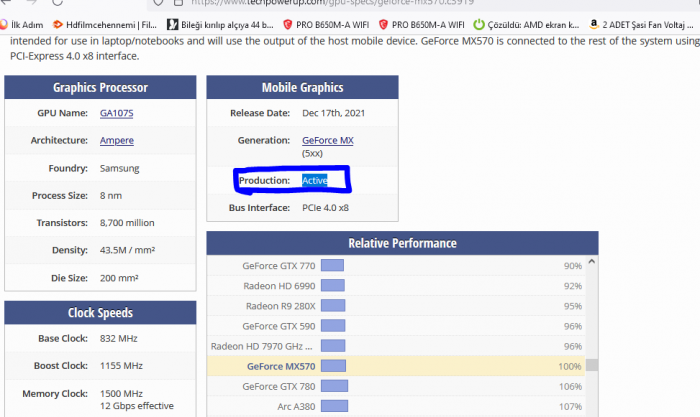Click the techpowerup URL address bar
The image size is (700, 417).
[x=350, y=3]
